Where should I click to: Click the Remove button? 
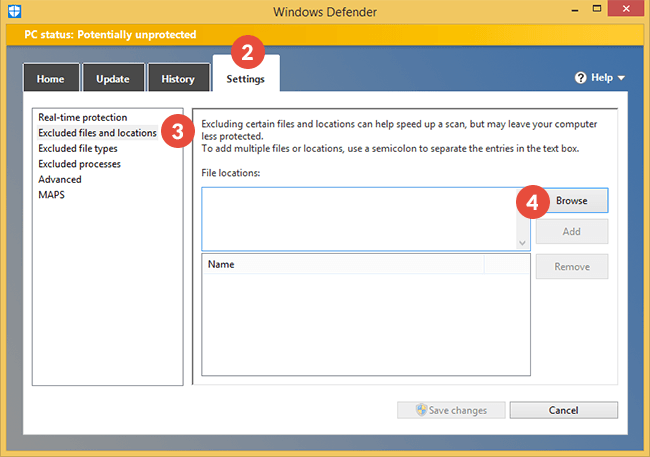(x=572, y=266)
